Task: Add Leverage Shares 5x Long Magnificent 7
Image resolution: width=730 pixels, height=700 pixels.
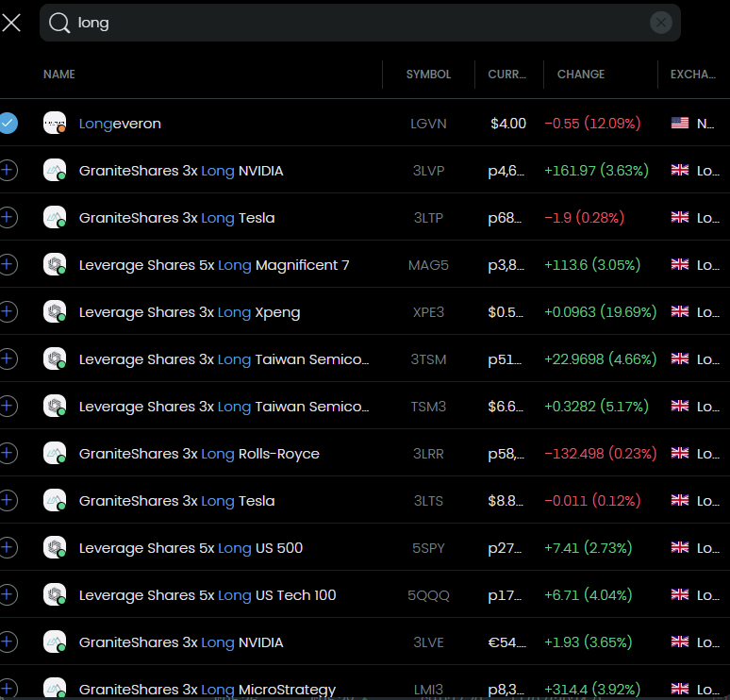Action: pos(8,264)
